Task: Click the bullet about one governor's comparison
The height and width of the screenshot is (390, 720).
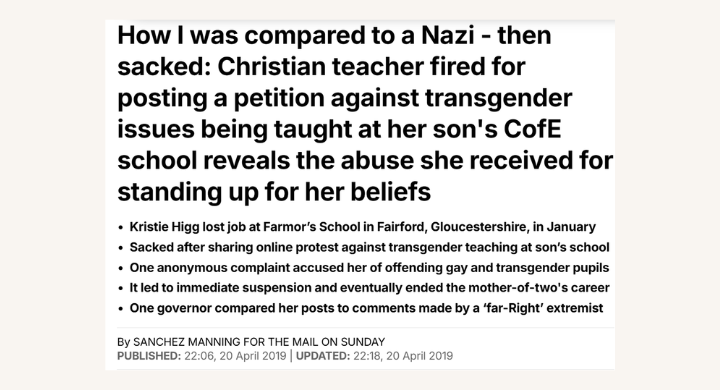Action: click(x=366, y=308)
